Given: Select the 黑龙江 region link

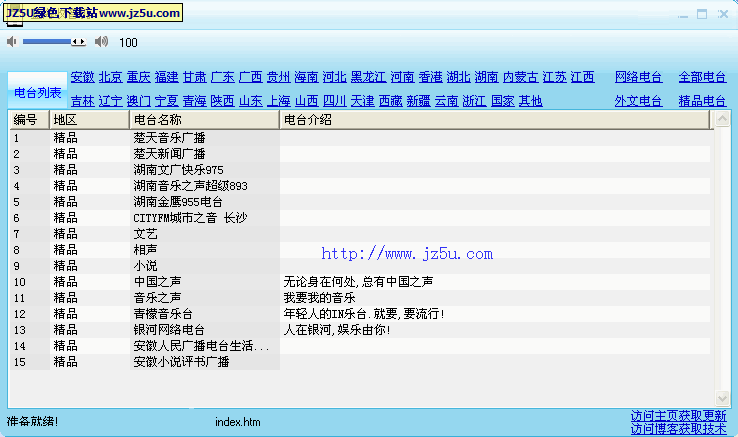Looking at the screenshot, I should coord(369,77).
